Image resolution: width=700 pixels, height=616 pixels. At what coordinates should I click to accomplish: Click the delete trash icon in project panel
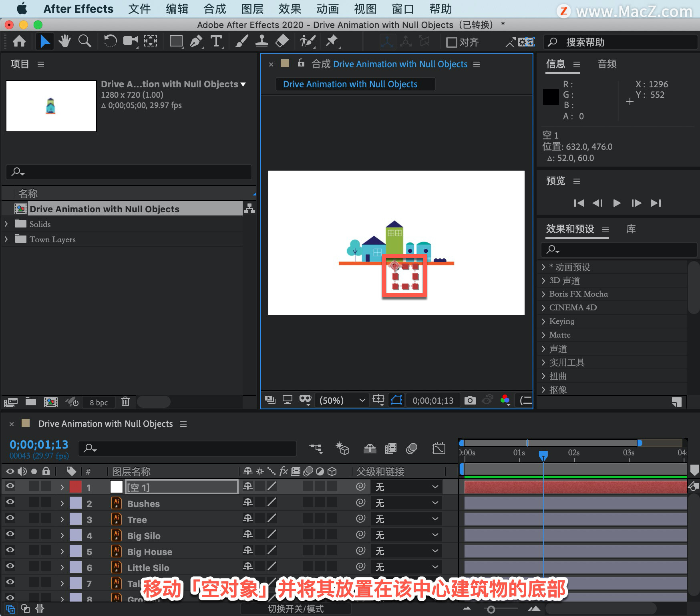click(125, 401)
